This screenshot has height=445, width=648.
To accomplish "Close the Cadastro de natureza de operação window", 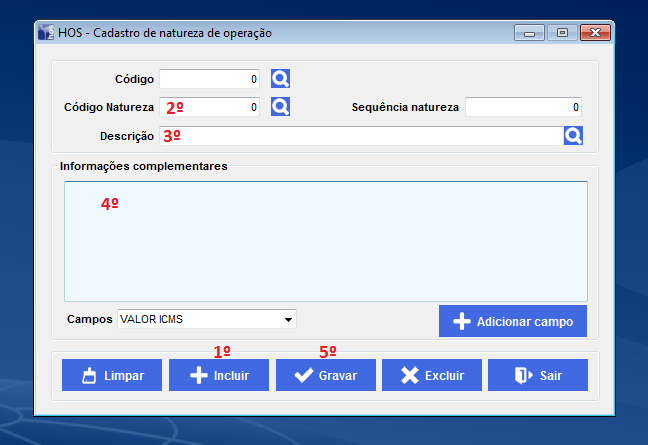I will point(595,33).
